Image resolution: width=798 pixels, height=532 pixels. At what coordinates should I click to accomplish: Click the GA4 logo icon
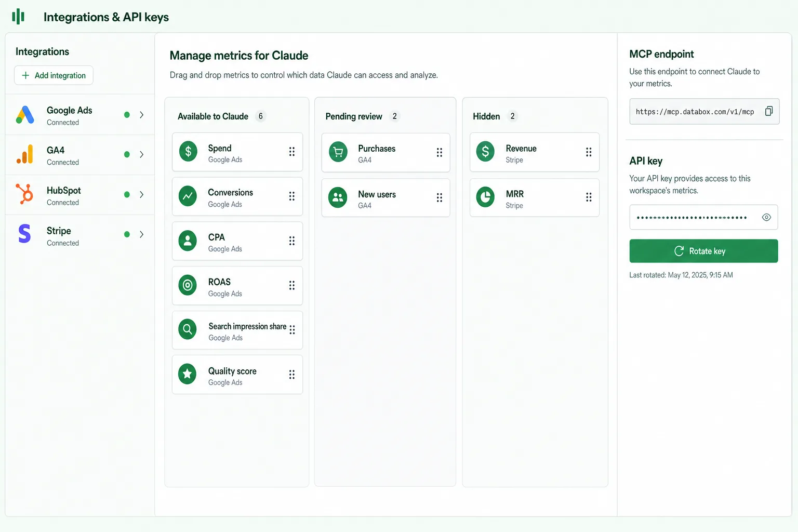tap(25, 154)
